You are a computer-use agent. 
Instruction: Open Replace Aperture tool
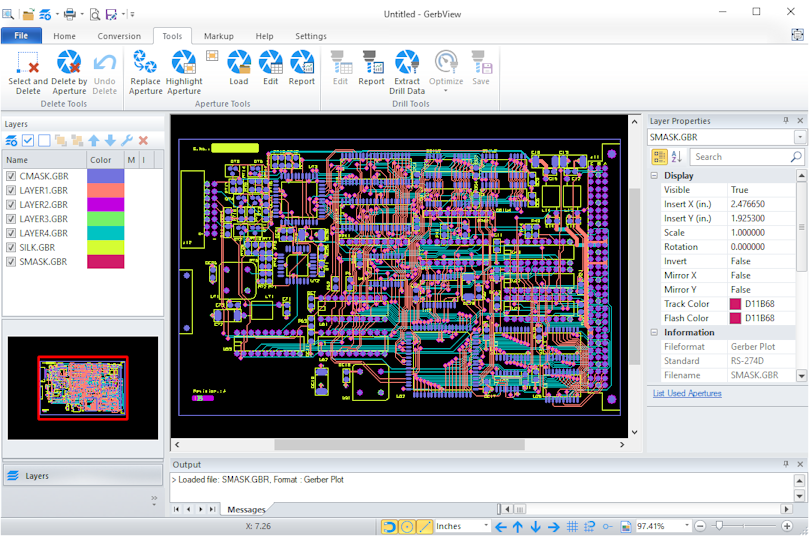pos(145,73)
